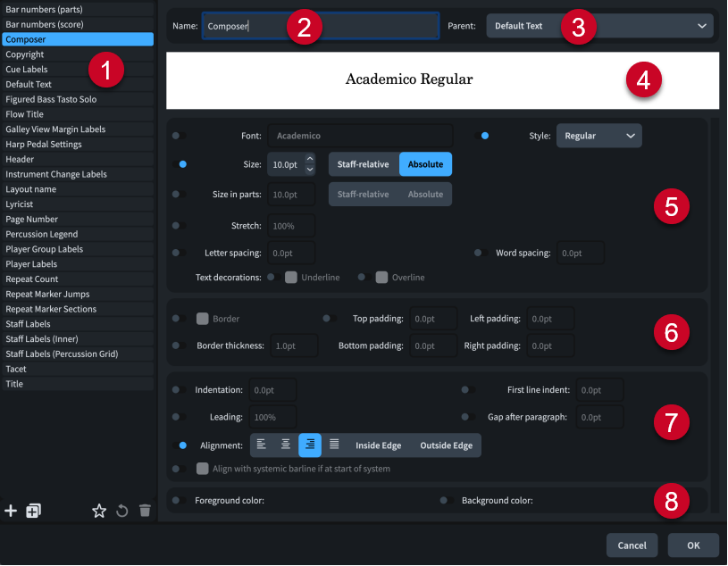Click the Name text field
The image size is (728, 566).
(x=320, y=26)
